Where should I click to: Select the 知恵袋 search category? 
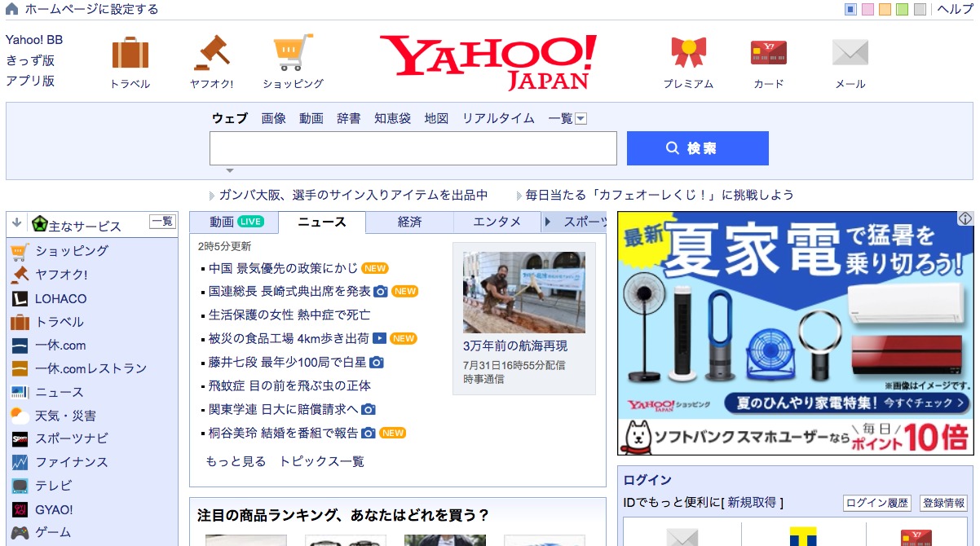(393, 118)
